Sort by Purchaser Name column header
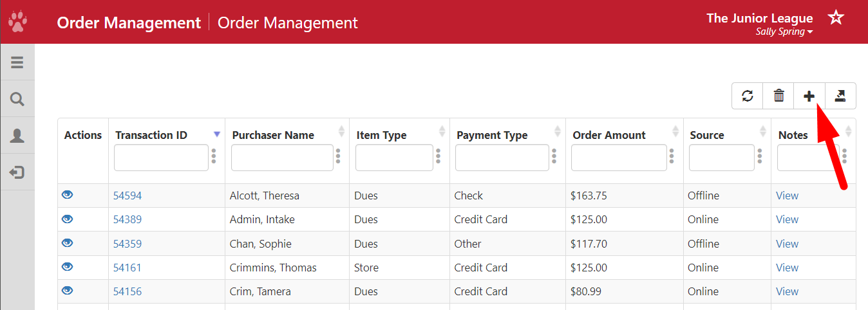 pos(273,135)
